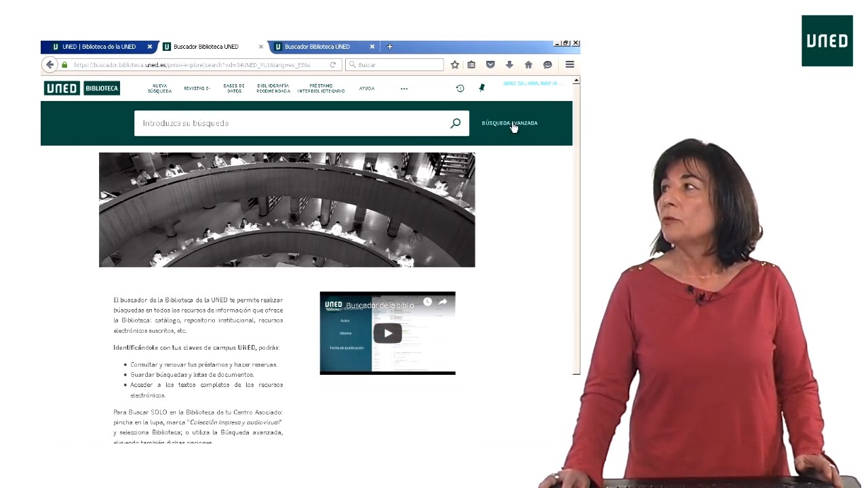
Task: Reload the page using the refresh icon
Action: tap(333, 65)
